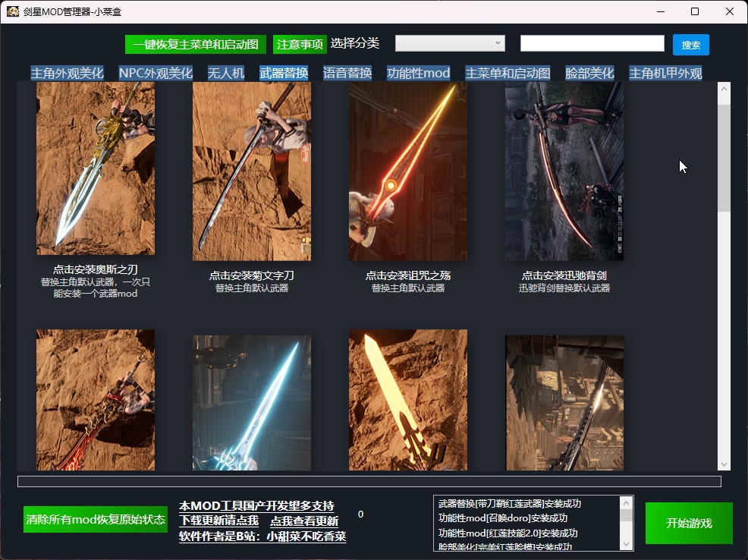
Task: Open the 注意事项 notes button
Action: click(300, 44)
